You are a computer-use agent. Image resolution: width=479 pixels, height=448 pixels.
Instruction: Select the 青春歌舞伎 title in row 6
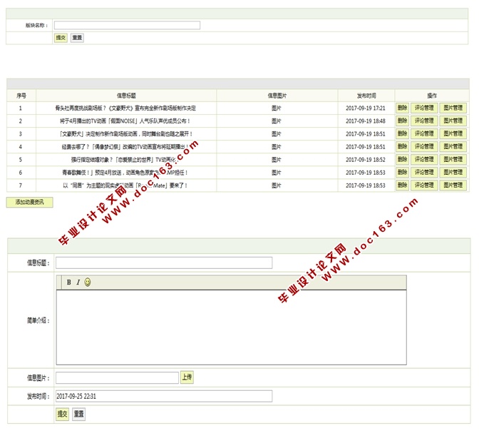tap(125, 173)
